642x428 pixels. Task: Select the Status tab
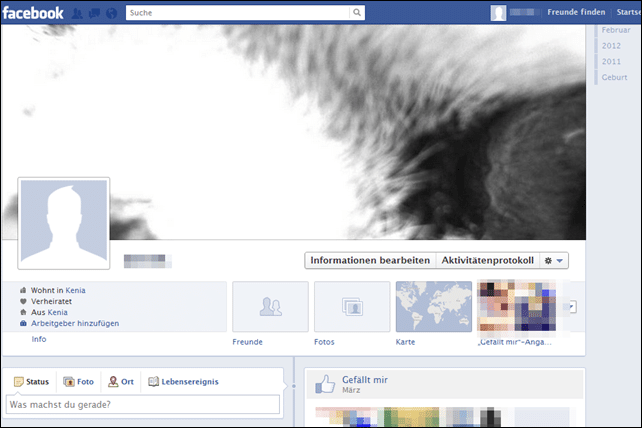[x=32, y=382]
